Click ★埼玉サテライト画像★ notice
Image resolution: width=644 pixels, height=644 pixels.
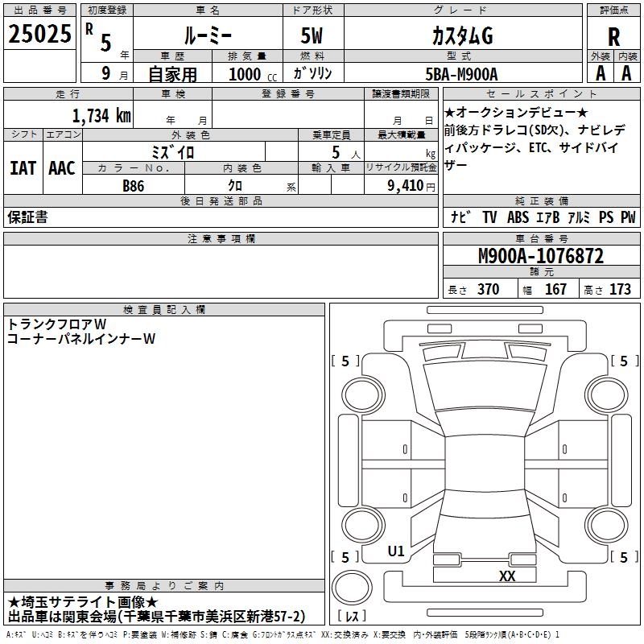pyautogui.click(x=83, y=602)
